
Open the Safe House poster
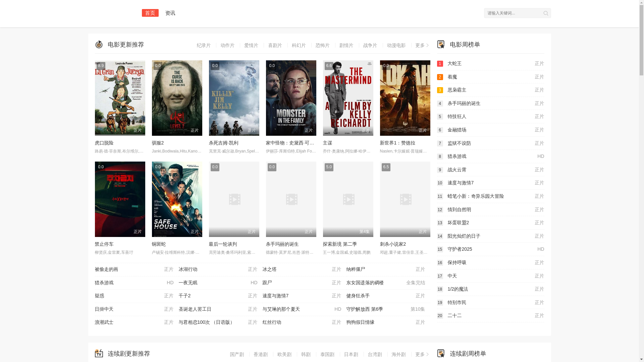(177, 199)
